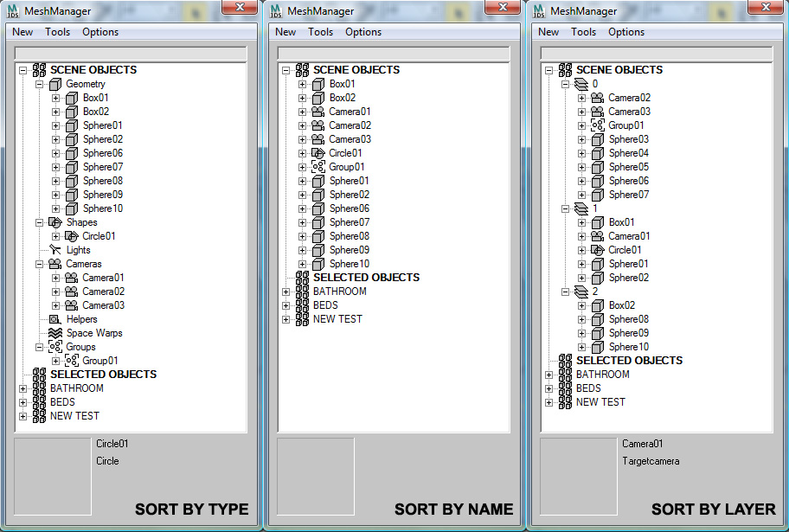
Task: Click the Shapes category icon
Action: (x=55, y=222)
